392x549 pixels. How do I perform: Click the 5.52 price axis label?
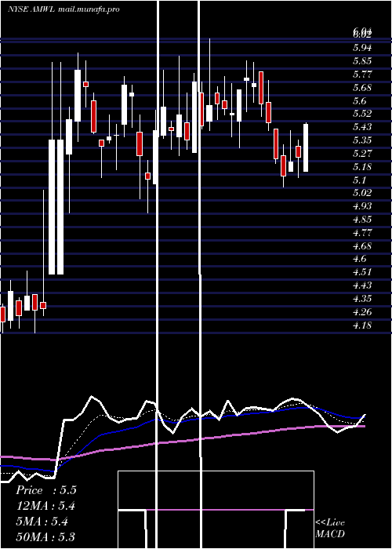click(x=362, y=114)
